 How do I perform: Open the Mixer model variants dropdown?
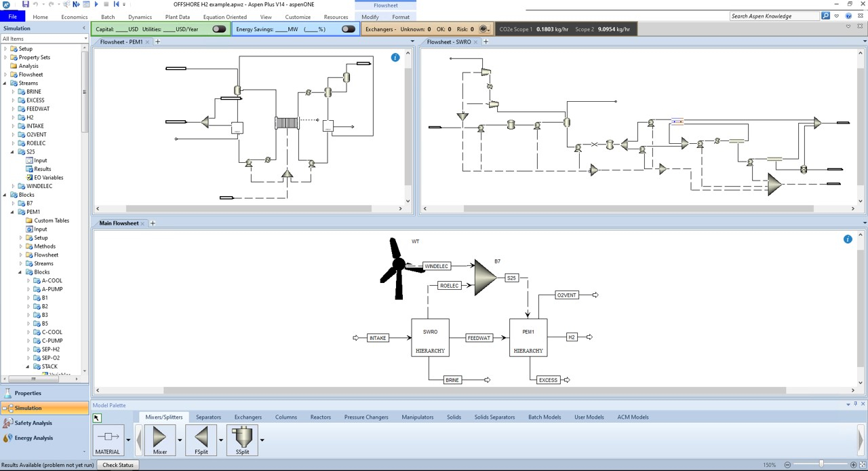click(180, 440)
